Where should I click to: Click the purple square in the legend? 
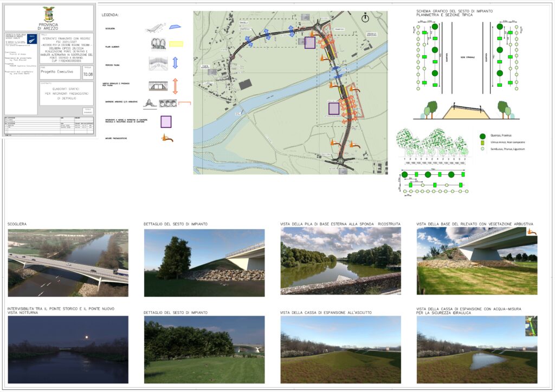pos(166,121)
